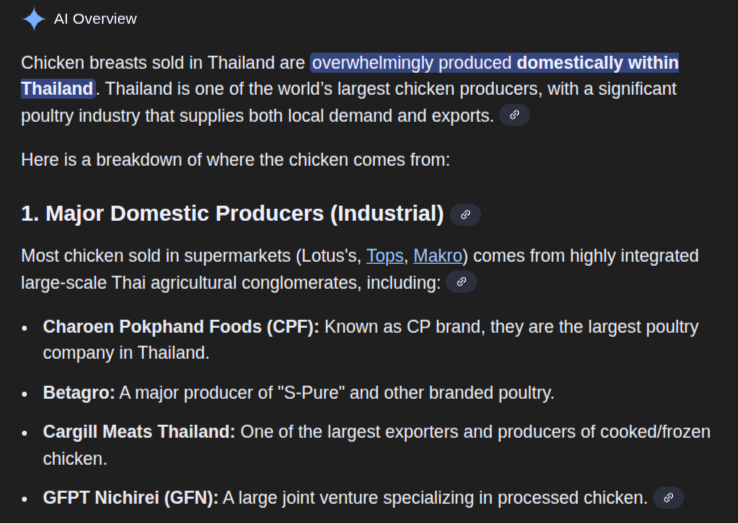Click the highlighted "overwhelmingly produced" phrase
The image size is (738, 523).
412,63
